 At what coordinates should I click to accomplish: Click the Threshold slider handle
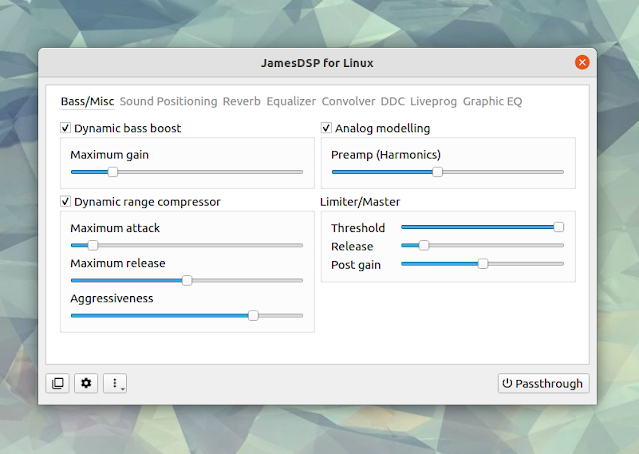point(559,227)
